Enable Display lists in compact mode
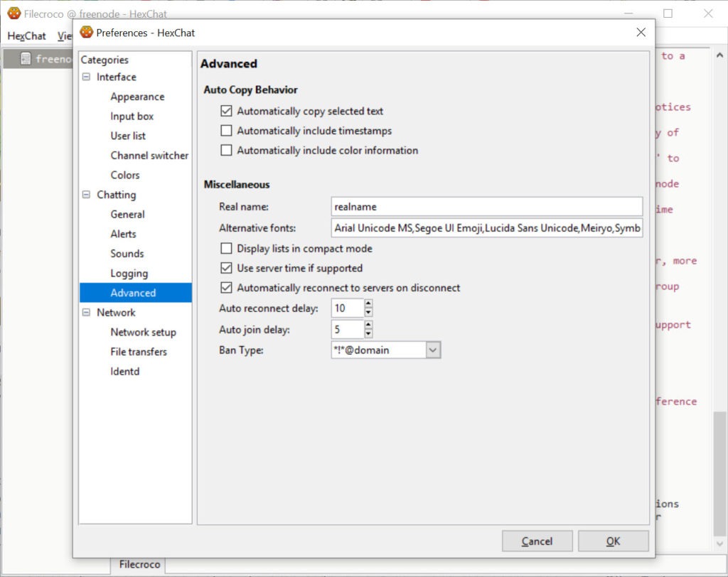The height and width of the screenshot is (577, 728). click(226, 248)
